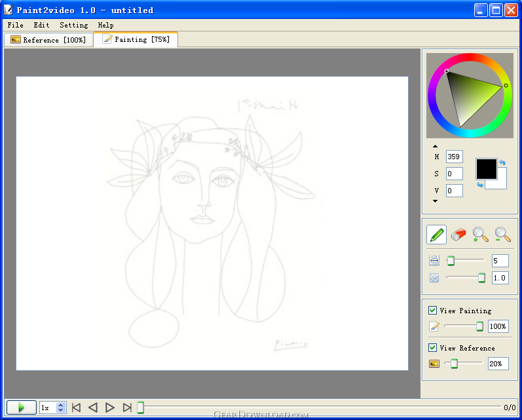This screenshot has height=420, width=522.
Task: Step back one frame
Action: (x=93, y=408)
